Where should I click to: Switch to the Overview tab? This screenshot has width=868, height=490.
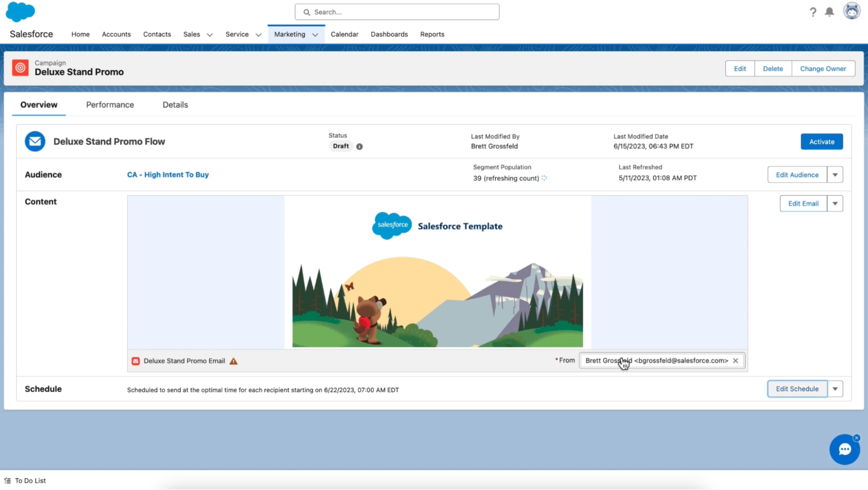click(x=39, y=105)
